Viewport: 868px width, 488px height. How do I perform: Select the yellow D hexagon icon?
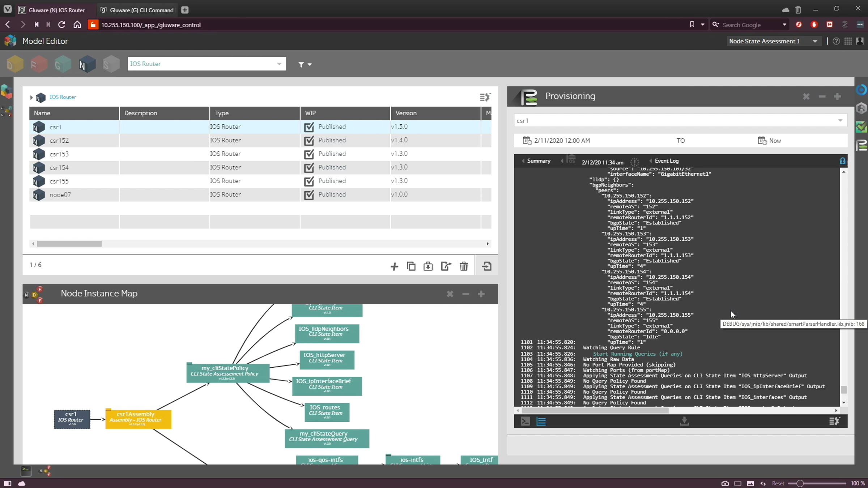point(15,64)
